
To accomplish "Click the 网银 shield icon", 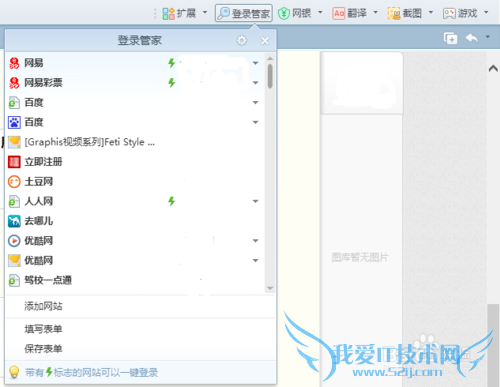I will click(284, 13).
